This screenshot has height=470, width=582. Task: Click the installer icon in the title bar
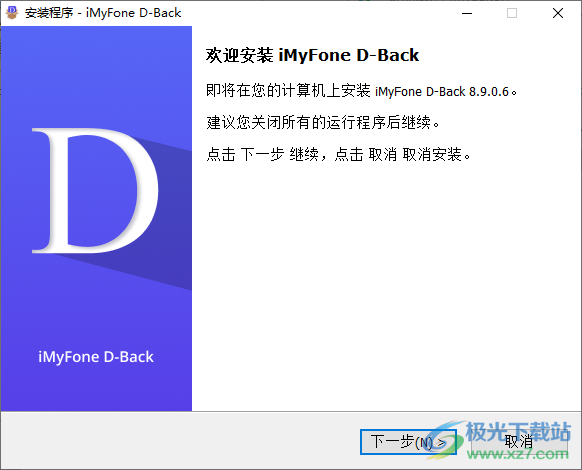[12, 13]
